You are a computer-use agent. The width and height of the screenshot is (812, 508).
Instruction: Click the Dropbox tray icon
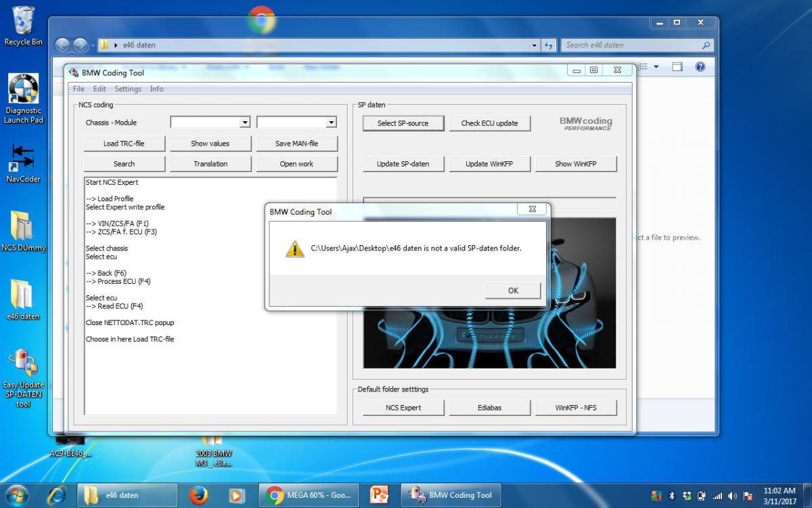pos(687,496)
